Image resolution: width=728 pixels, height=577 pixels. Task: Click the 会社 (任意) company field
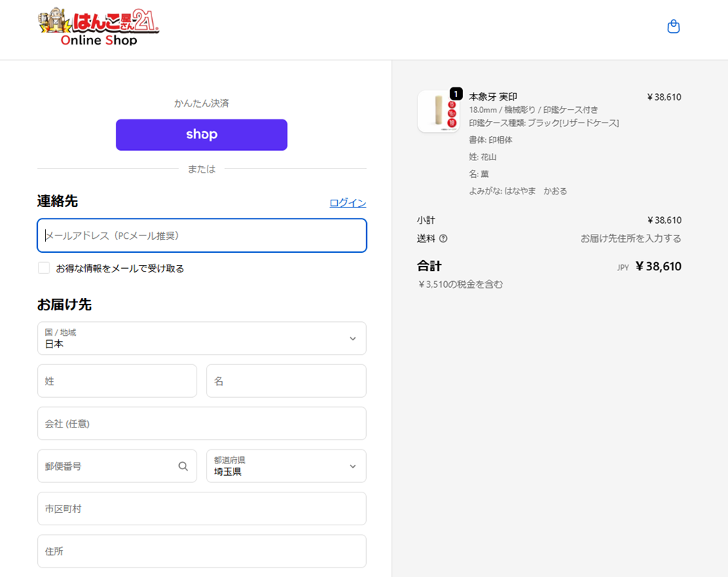tap(202, 423)
